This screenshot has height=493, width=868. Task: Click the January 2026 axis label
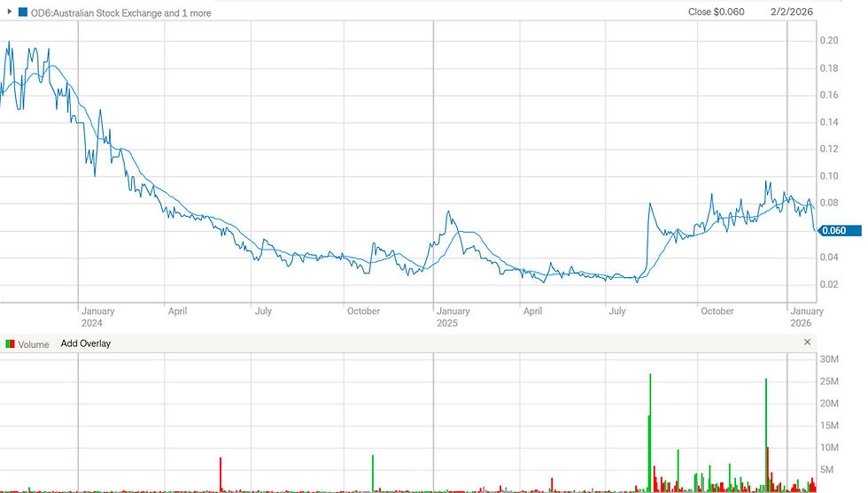(807, 317)
